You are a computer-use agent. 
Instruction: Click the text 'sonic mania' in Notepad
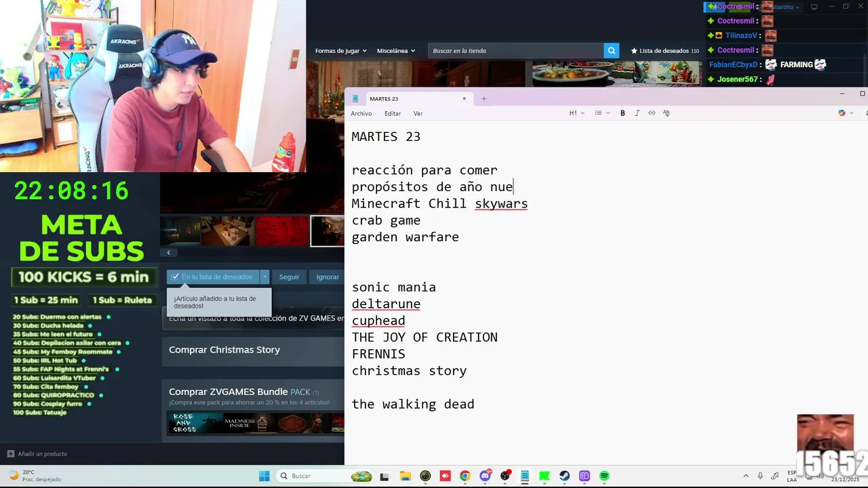coord(393,287)
